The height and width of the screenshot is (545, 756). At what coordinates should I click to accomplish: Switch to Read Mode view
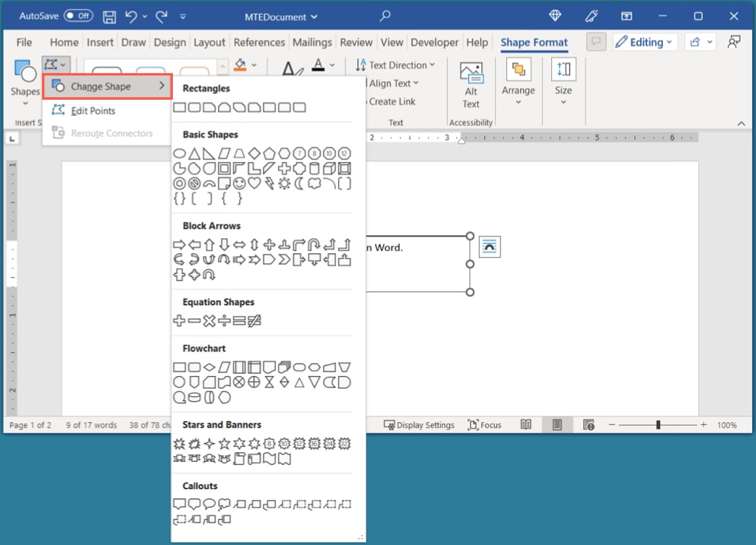[x=526, y=425]
